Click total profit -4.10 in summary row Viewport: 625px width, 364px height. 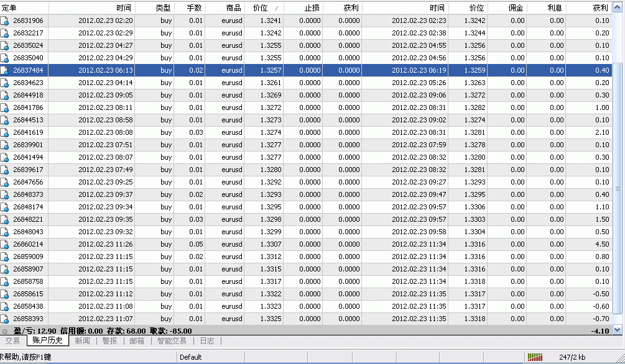(600, 331)
